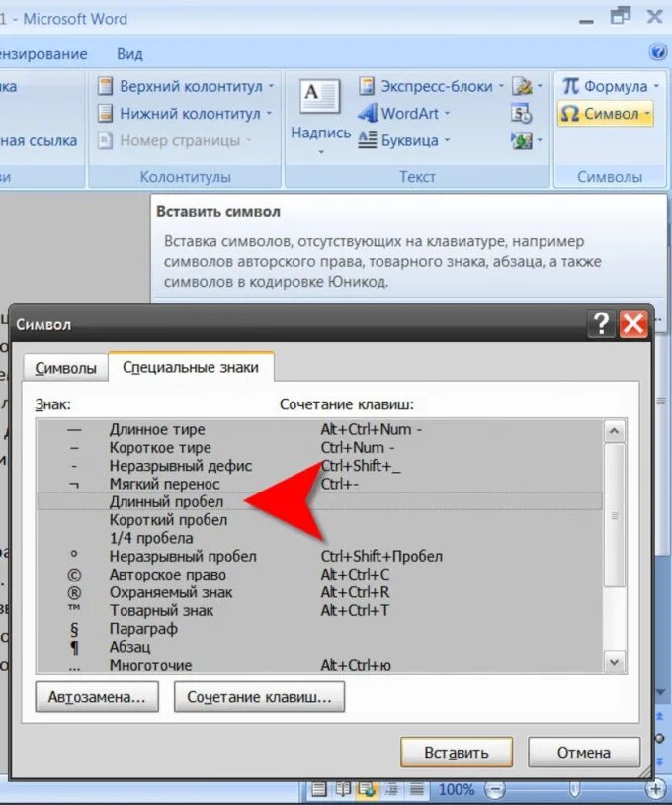Switch to Draft view icon
Screen dimensions: 672x805
coord(416,789)
